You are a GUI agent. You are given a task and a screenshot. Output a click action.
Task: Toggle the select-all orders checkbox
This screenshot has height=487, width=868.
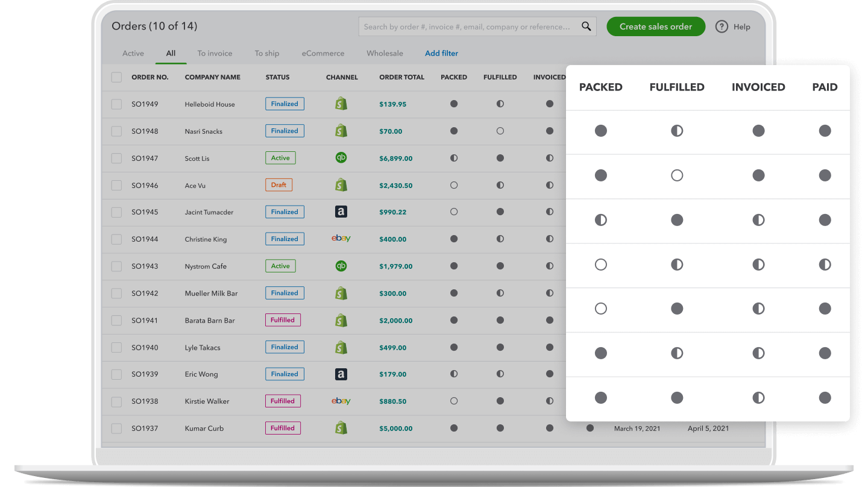[x=116, y=77]
